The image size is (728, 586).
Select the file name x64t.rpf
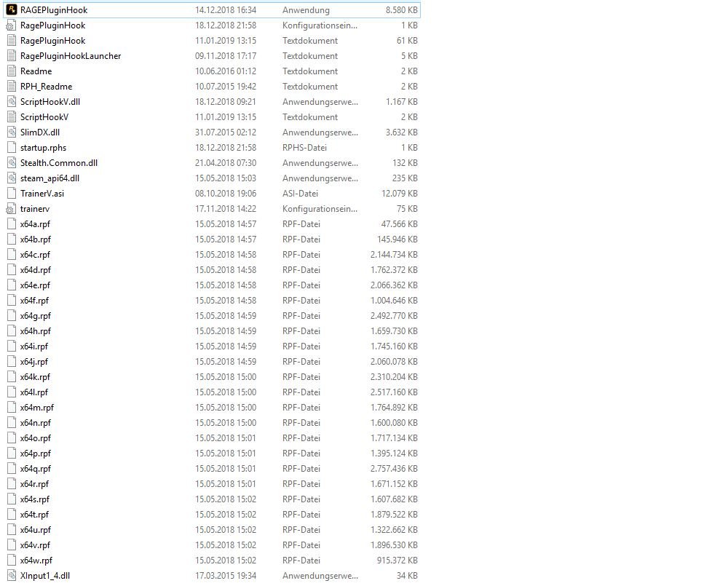coord(34,515)
